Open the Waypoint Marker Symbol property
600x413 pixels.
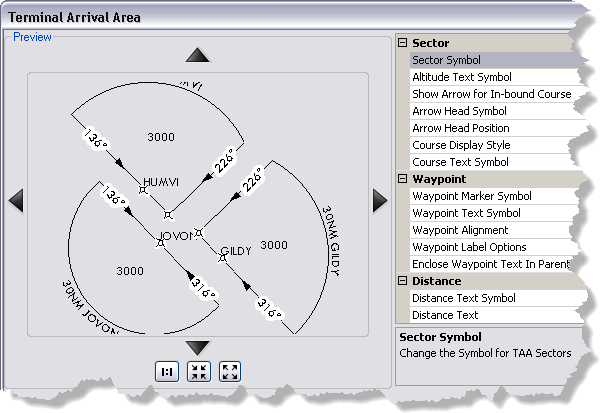click(472, 196)
